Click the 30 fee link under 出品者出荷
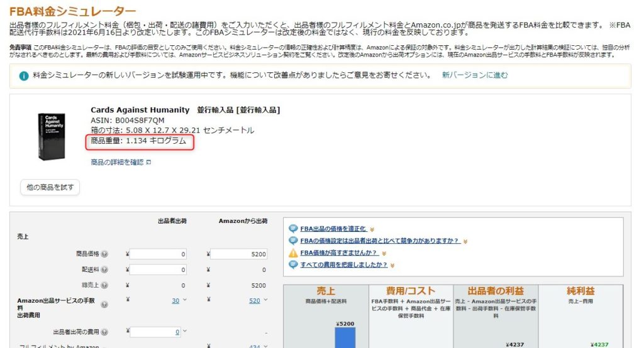 (x=175, y=301)
